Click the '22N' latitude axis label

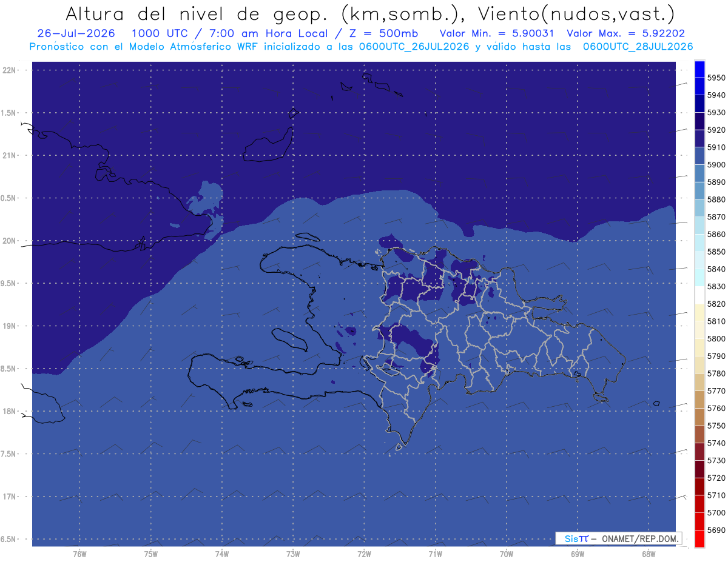(9, 70)
